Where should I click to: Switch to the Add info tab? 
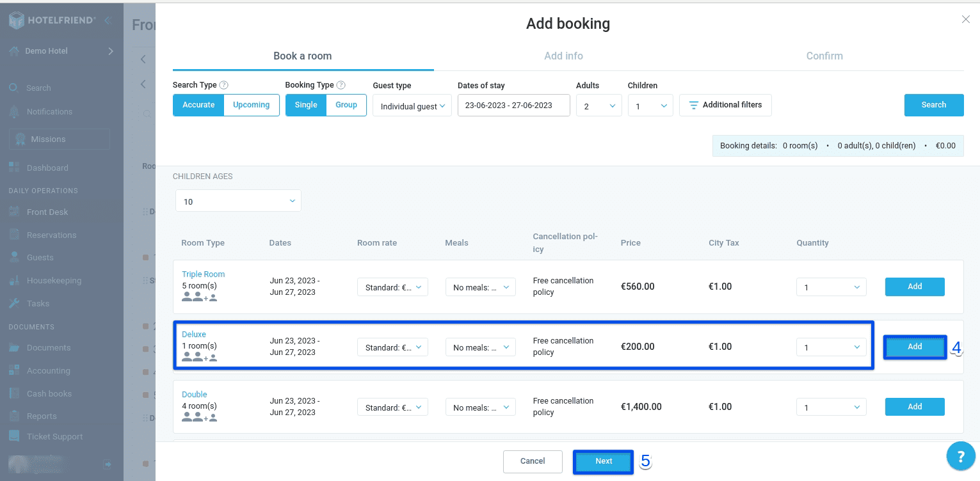click(563, 56)
